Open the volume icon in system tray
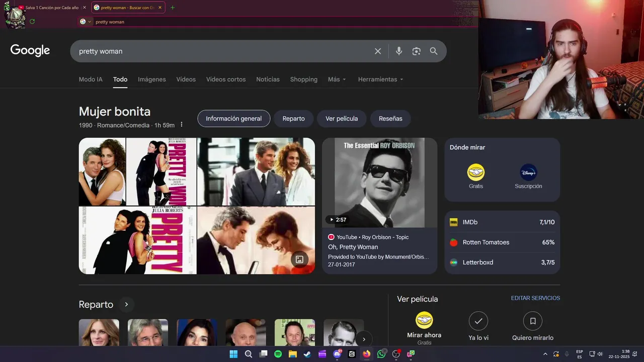The width and height of the screenshot is (644, 362). click(600, 354)
